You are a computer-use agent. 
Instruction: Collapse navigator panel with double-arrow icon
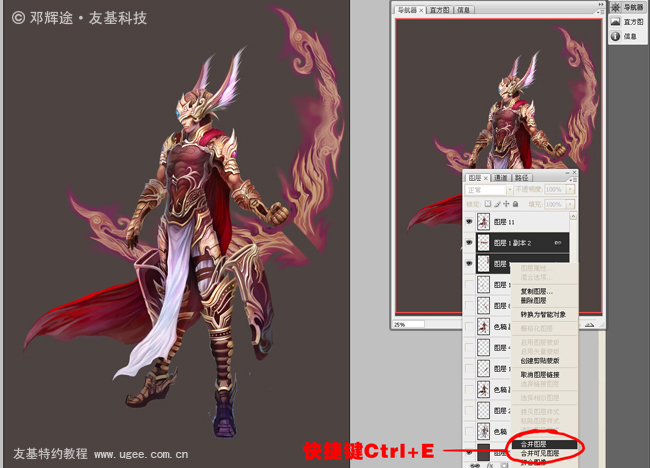pos(601,4)
